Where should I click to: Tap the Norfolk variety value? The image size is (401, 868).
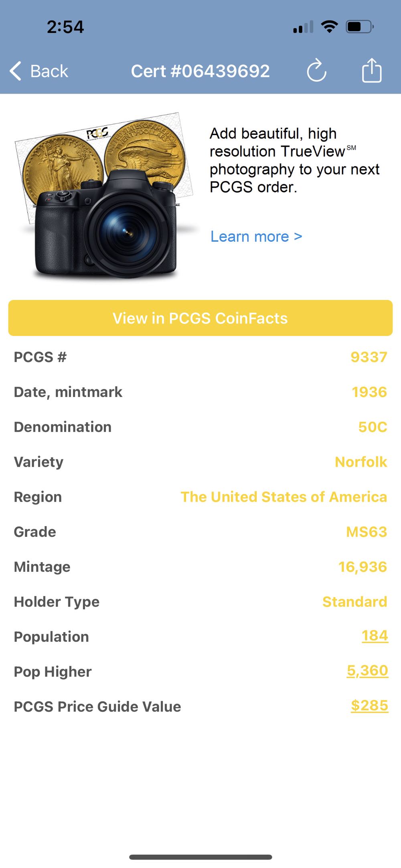360,462
